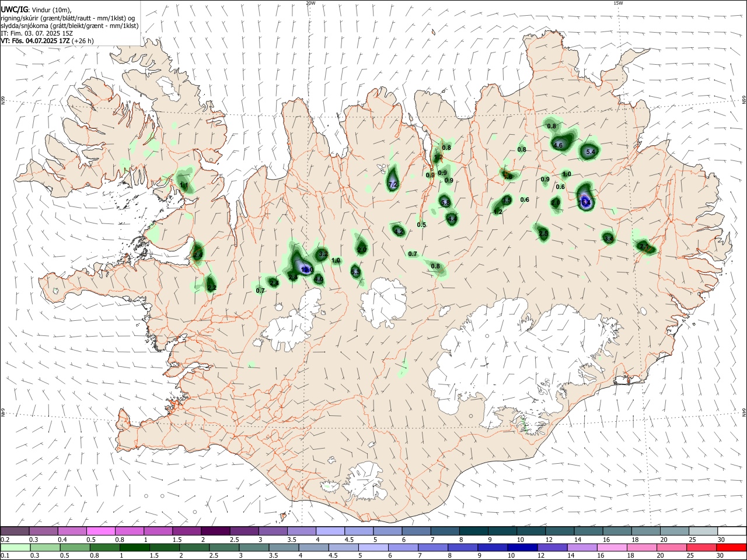Image resolution: width=747 pixels, height=560 pixels.
Task: Click the 20W longitude label
Action: pos(310,3)
